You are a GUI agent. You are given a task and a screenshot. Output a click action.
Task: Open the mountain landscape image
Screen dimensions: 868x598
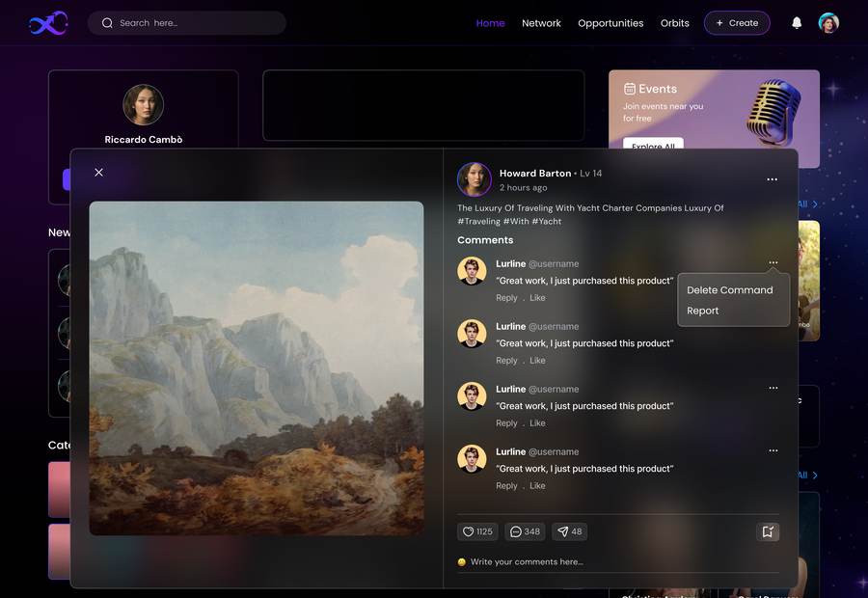pos(257,368)
